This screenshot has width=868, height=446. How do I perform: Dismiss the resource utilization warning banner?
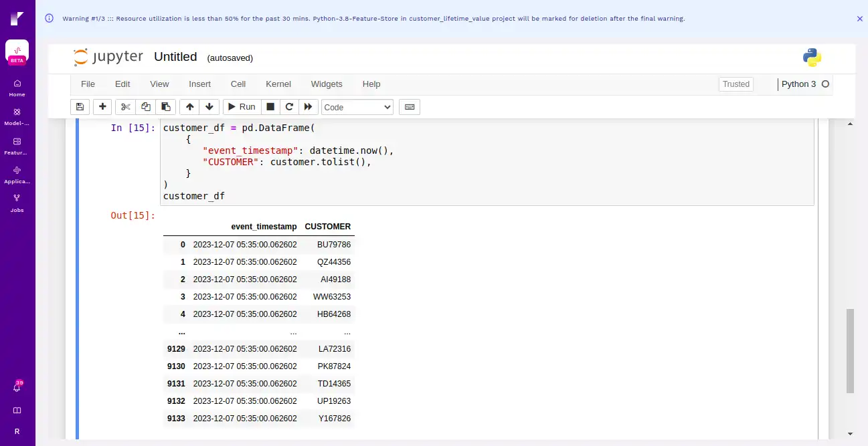pos(860,19)
